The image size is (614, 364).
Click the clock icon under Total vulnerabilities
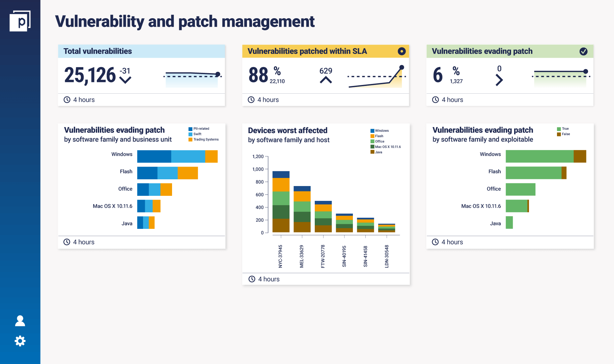[67, 99]
